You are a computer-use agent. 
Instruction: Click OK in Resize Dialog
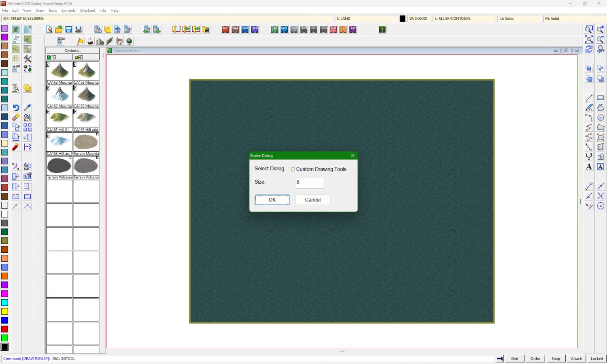272,200
